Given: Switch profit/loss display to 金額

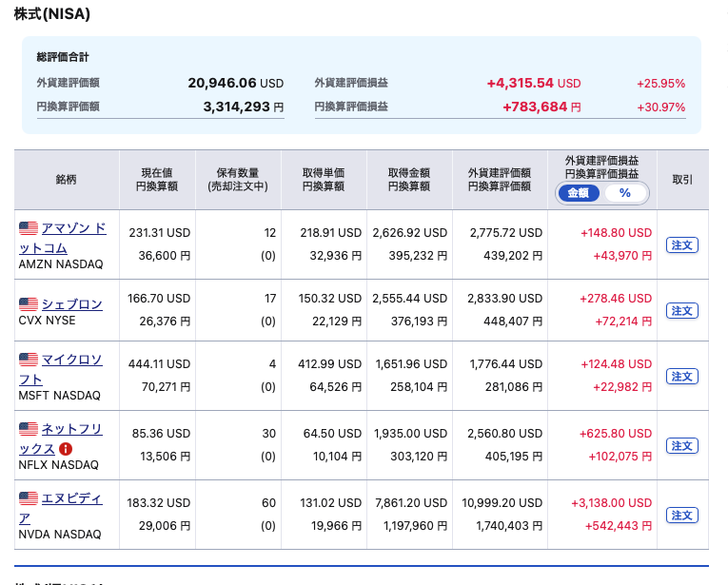Looking at the screenshot, I should [578, 193].
